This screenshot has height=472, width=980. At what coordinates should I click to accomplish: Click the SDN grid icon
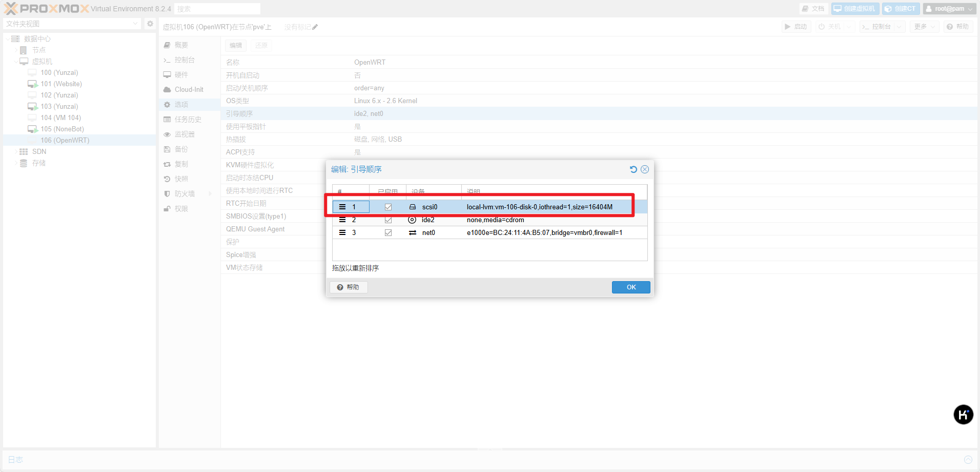coord(24,152)
